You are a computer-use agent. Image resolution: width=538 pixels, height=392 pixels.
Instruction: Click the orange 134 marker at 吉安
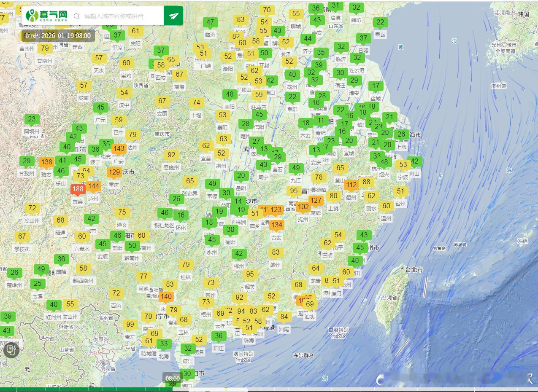276,225
